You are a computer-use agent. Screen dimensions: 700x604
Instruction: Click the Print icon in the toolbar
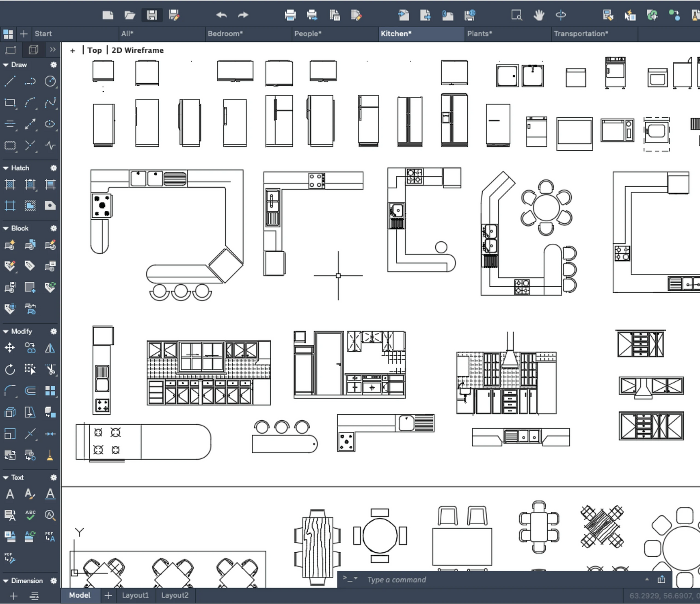[x=290, y=15]
